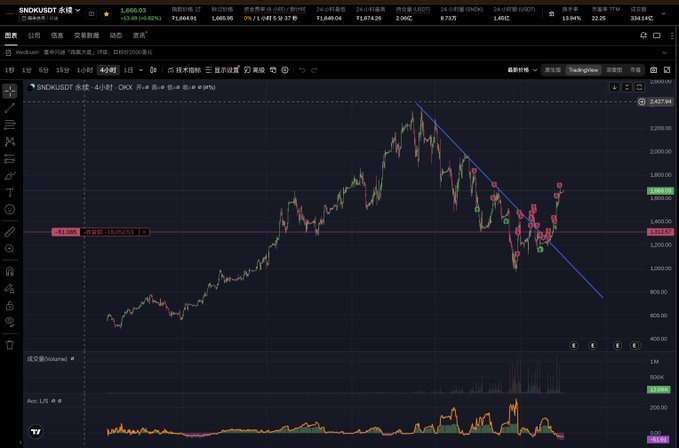Delete drawings with the trash icon
The image size is (679, 448).
pos(10,345)
